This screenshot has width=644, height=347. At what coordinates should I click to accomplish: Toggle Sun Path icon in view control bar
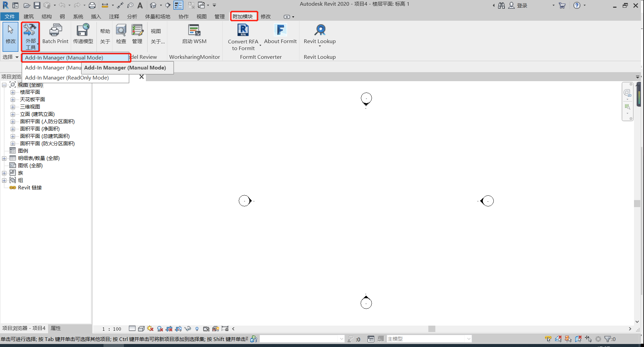pyautogui.click(x=150, y=329)
